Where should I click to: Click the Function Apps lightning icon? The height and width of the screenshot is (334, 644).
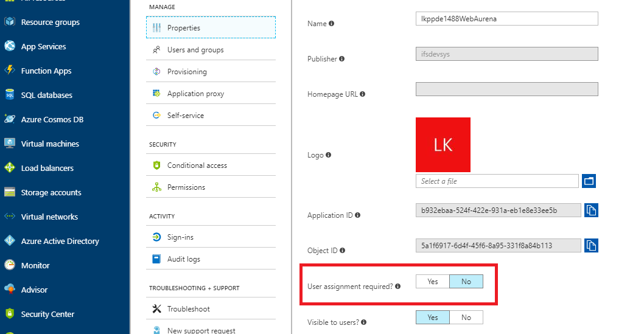click(10, 70)
